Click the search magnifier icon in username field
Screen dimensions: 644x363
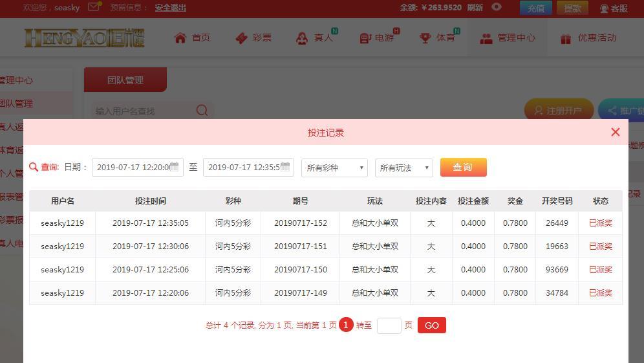point(202,110)
